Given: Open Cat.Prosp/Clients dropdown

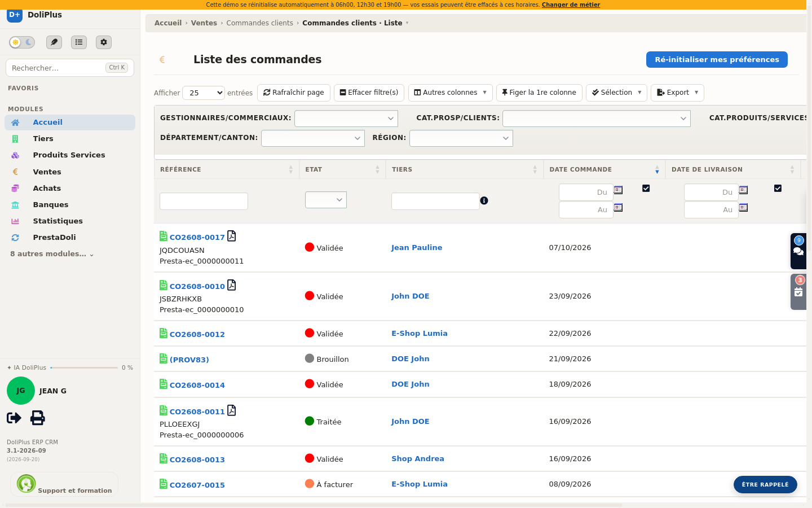Looking at the screenshot, I should 597,119.
